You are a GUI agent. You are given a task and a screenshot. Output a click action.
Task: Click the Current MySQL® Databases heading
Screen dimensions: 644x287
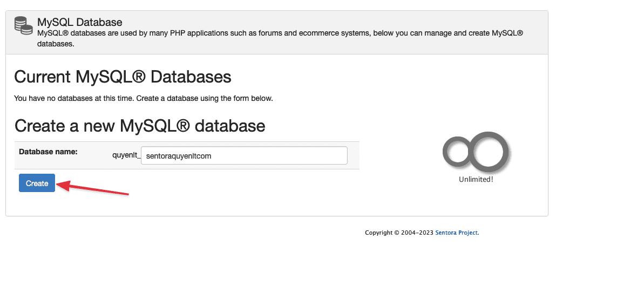point(123,77)
